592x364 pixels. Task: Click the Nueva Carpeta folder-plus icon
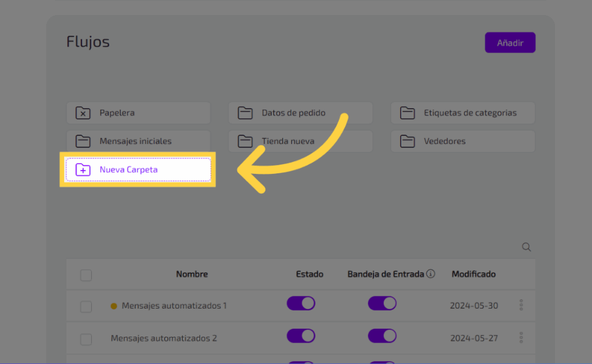[83, 170]
